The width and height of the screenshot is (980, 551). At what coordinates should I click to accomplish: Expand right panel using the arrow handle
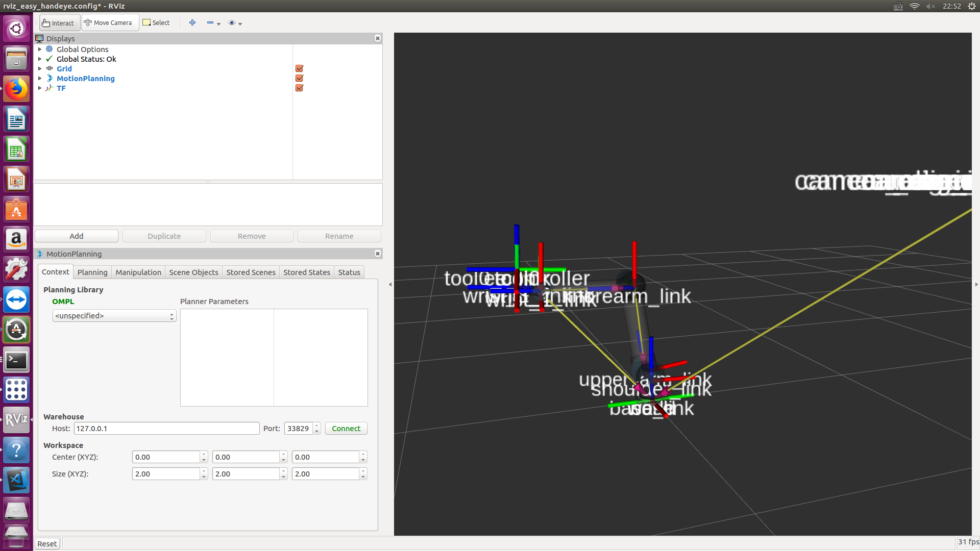(976, 284)
